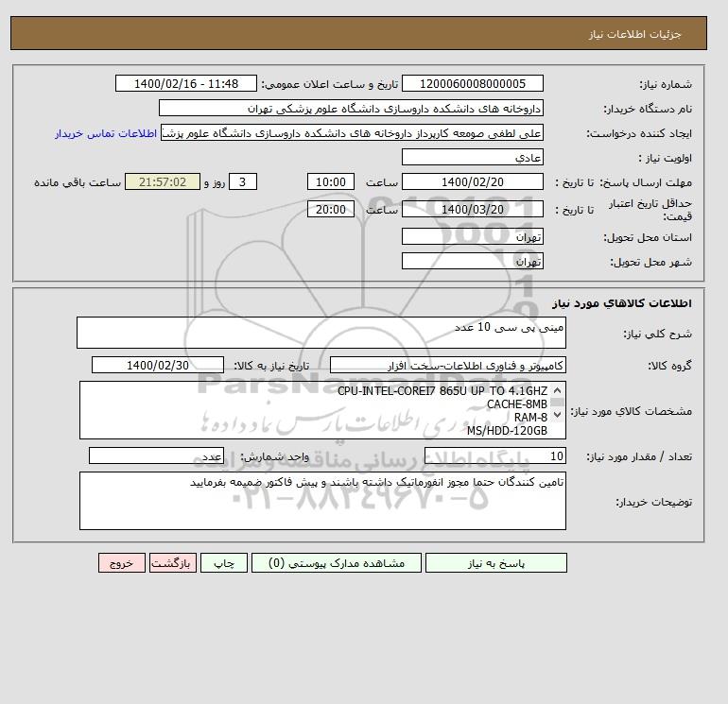Click the چاپ print button
Viewport: 728px width, 704px height.
coord(224,563)
